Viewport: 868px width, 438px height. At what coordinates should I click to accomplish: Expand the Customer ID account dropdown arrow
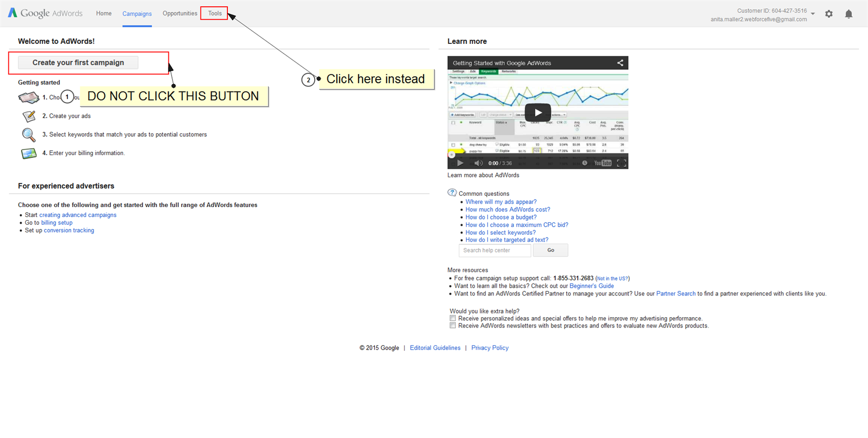pos(813,14)
